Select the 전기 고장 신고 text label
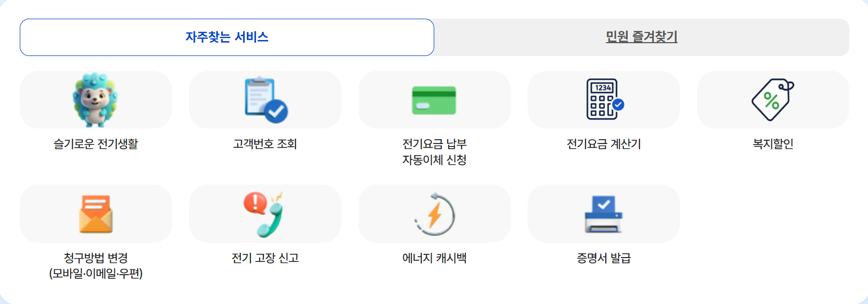This screenshot has width=868, height=304. (265, 258)
